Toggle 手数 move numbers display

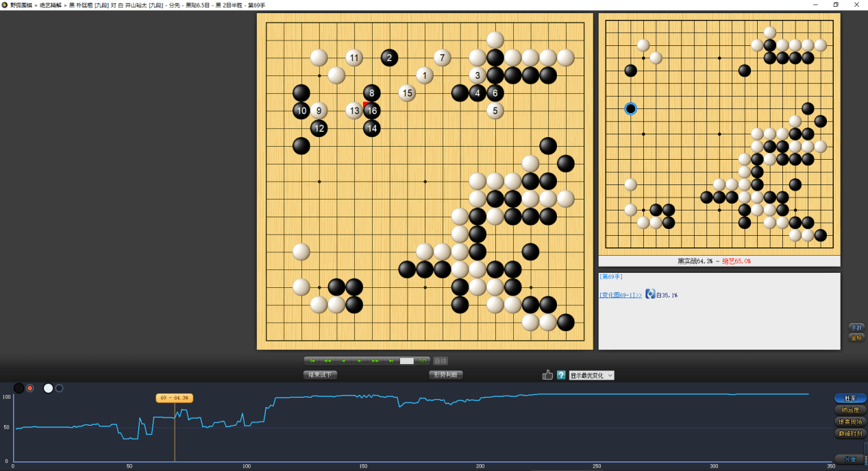[x=856, y=327]
